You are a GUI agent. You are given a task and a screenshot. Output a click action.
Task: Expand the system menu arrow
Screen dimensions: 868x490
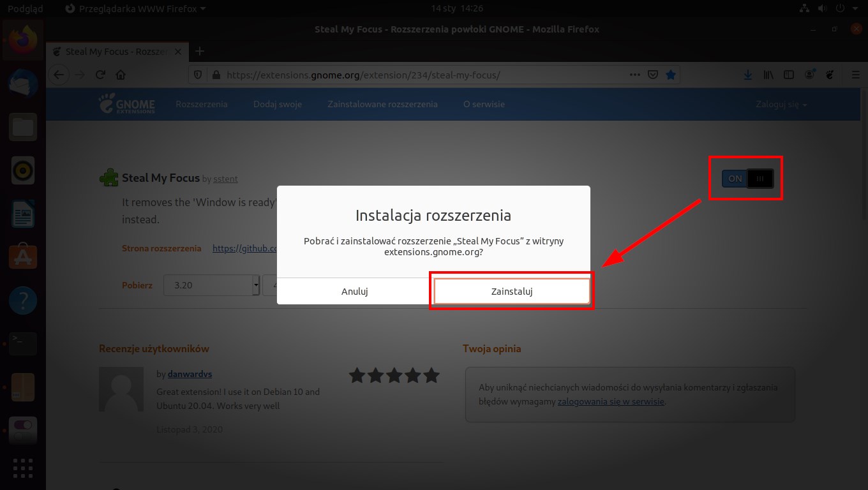pyautogui.click(x=855, y=8)
